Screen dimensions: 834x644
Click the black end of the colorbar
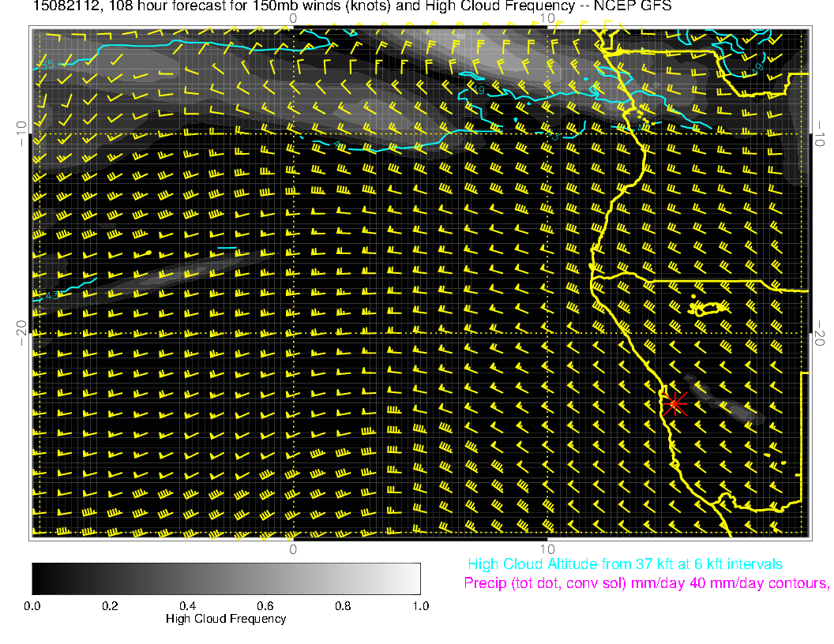pos(38,578)
